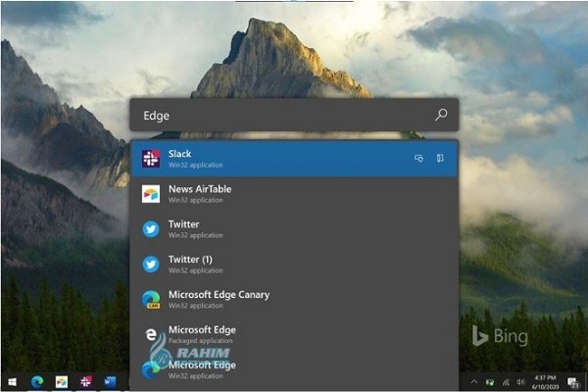Click the legacy Edge 'e' icon
588x392 pixels.
pyautogui.click(x=151, y=334)
